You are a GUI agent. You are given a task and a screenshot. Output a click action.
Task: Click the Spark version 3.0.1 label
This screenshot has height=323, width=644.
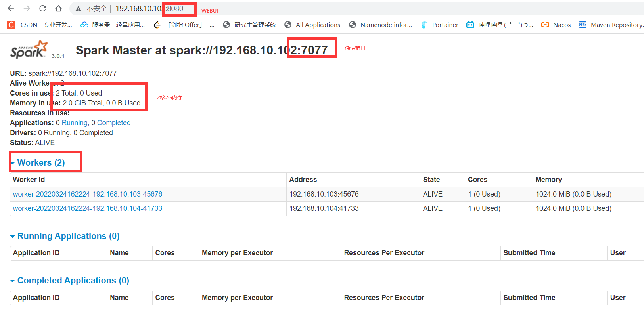pos(58,56)
